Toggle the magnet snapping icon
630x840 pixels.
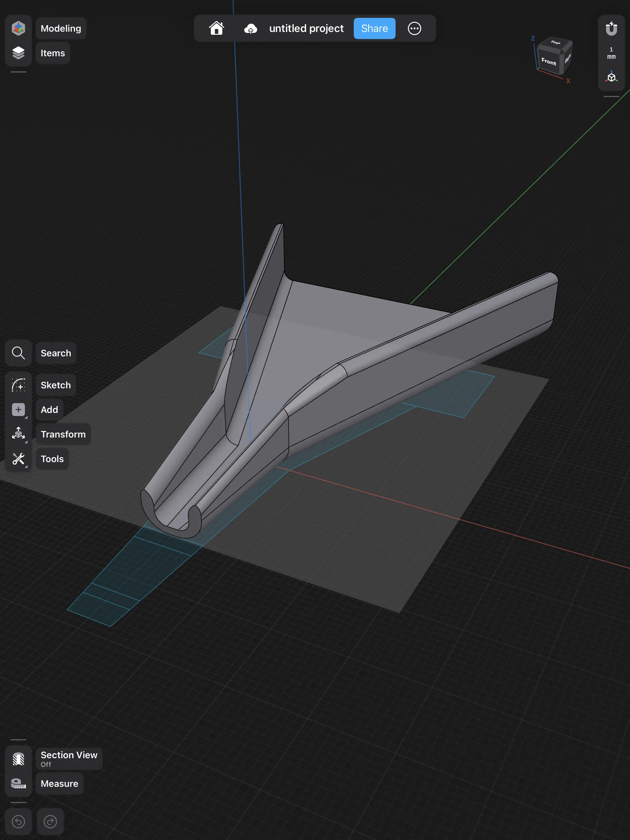pos(611,29)
